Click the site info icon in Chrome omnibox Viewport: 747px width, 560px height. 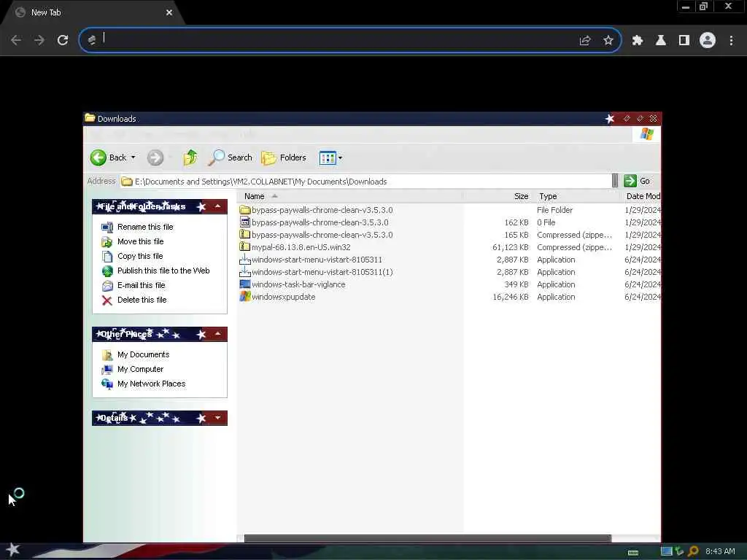point(92,40)
